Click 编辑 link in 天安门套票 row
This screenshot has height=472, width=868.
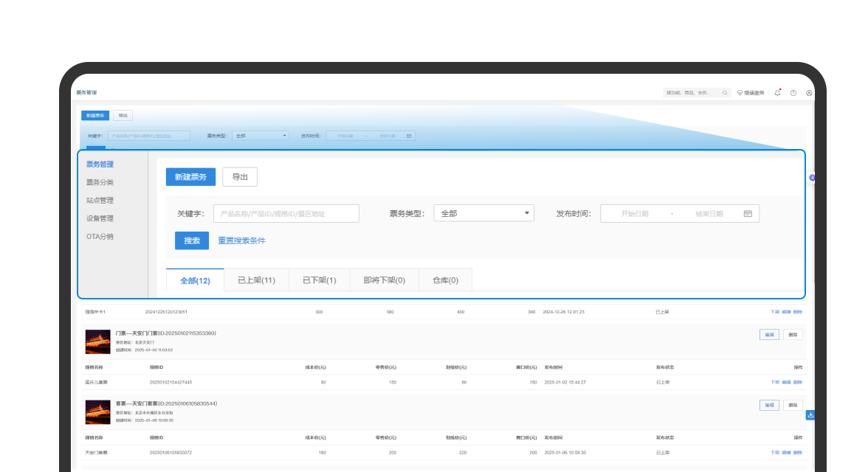[x=786, y=453]
